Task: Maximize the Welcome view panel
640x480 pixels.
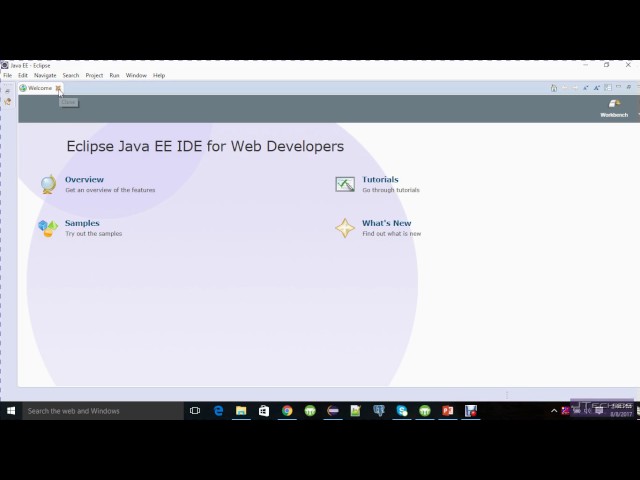Action: tap(629, 87)
